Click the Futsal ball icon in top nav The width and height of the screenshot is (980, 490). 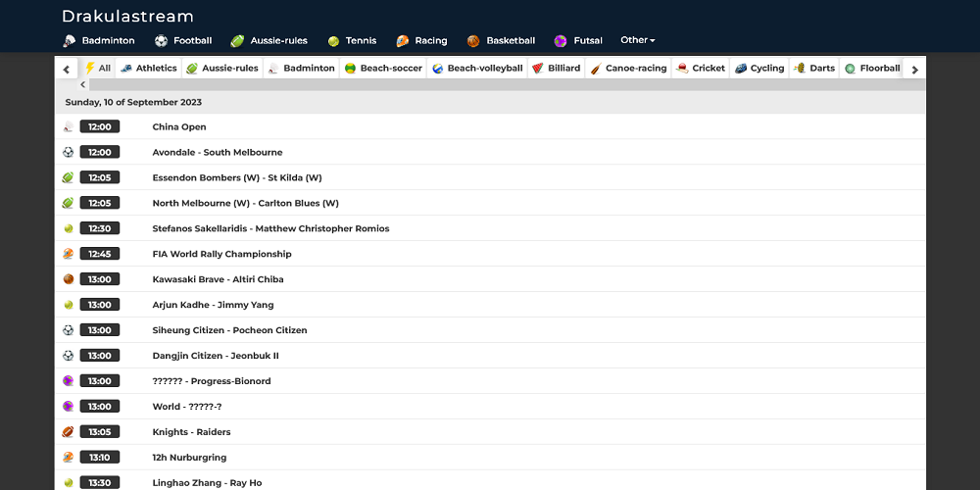point(561,40)
